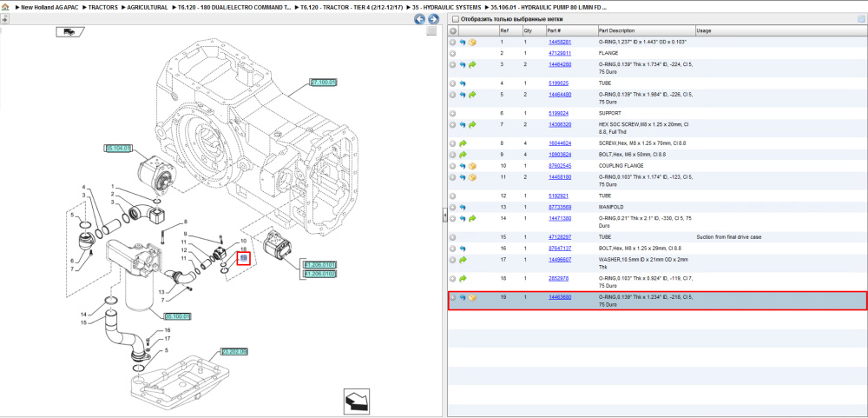Image resolution: width=868 pixels, height=418 pixels.
Task: Click the tractor direction icon above diagram
Action: [69, 31]
